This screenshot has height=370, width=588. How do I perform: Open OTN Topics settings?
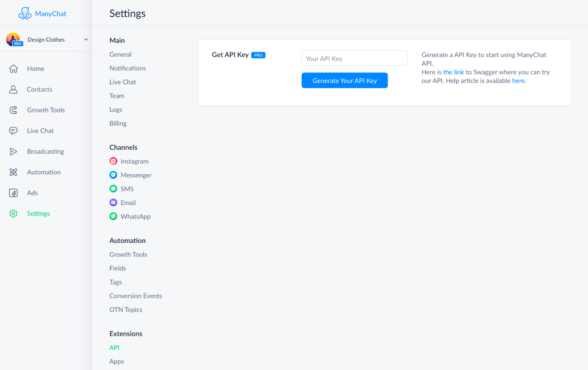(x=126, y=310)
